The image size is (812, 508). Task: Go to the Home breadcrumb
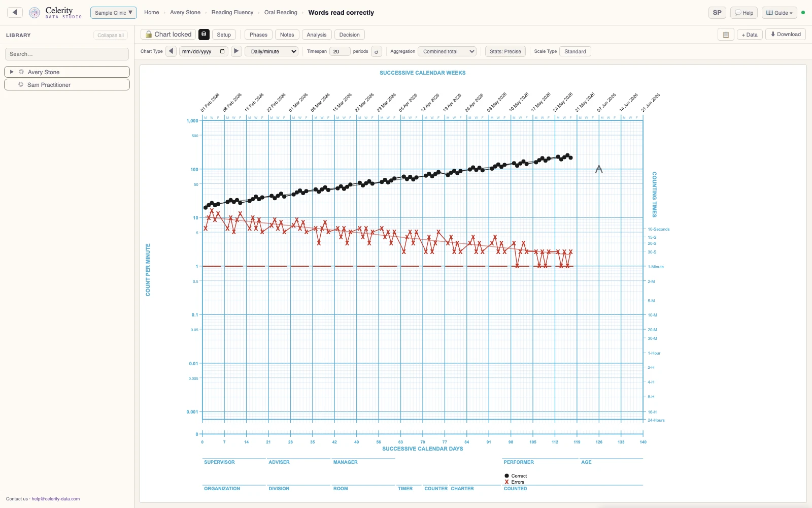click(x=152, y=13)
